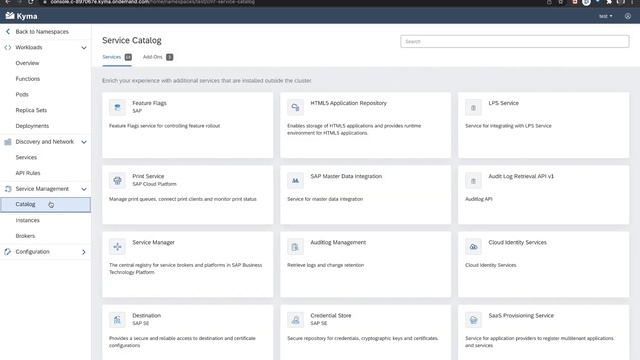Expand the Configuration section chevron
Image resolution: width=640 pixels, height=360 pixels.
pyautogui.click(x=84, y=252)
